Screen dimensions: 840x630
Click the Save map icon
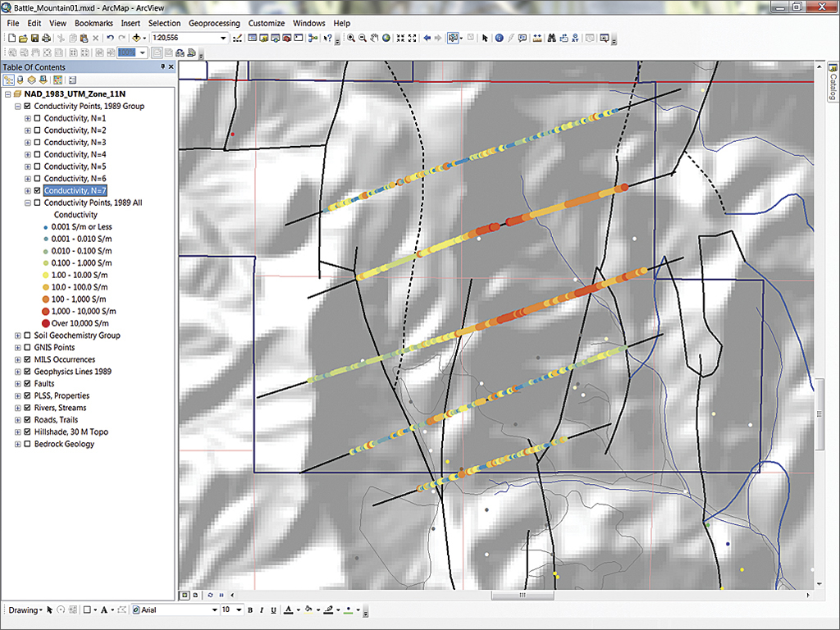pos(35,39)
